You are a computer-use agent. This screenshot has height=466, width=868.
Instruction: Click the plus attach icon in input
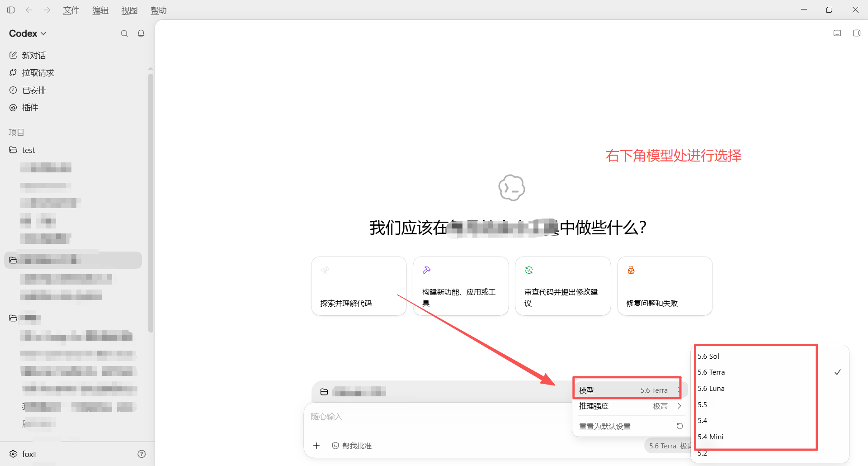[316, 446]
